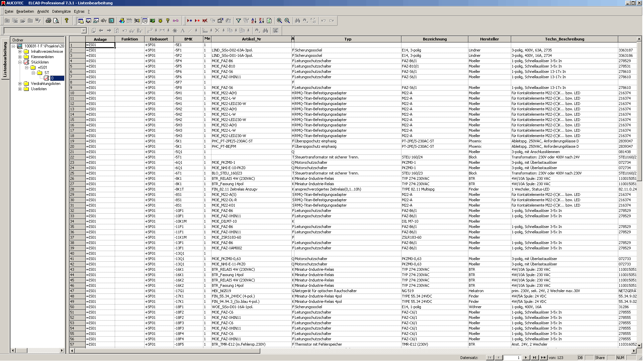Click the HEK_NG519 article cell
Screen dimensions: 644x361
pos(251,291)
